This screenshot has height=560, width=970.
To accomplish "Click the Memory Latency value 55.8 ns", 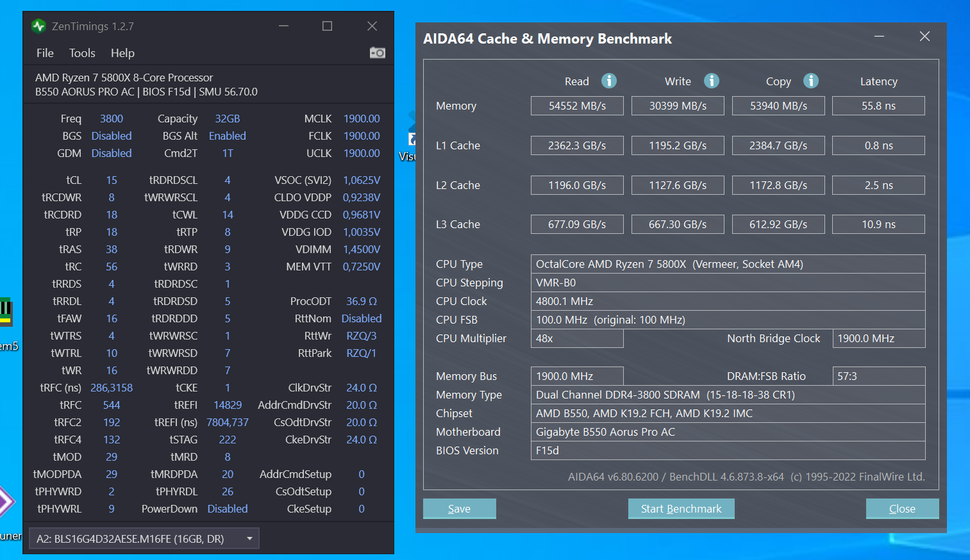I will (878, 106).
